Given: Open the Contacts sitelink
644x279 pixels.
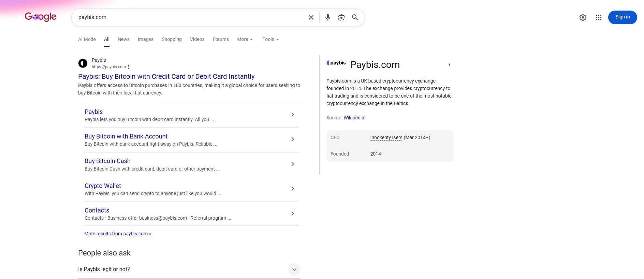Looking at the screenshot, I should click(x=97, y=210).
